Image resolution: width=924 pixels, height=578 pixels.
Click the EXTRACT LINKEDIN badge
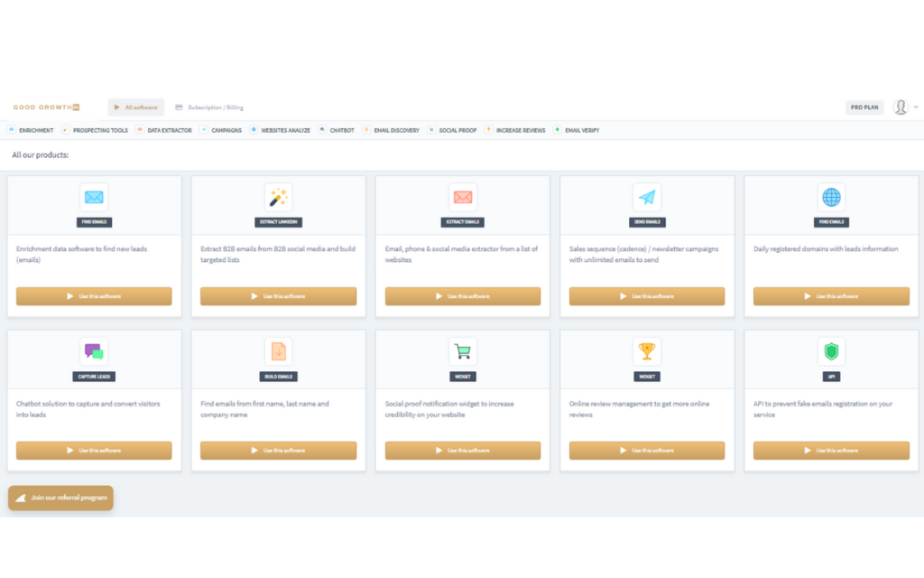(x=278, y=222)
